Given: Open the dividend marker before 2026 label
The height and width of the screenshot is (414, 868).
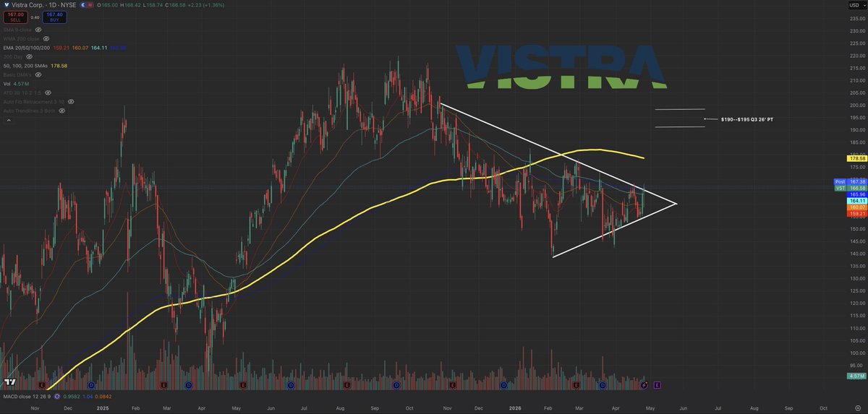Looking at the screenshot, I should coord(503,385).
